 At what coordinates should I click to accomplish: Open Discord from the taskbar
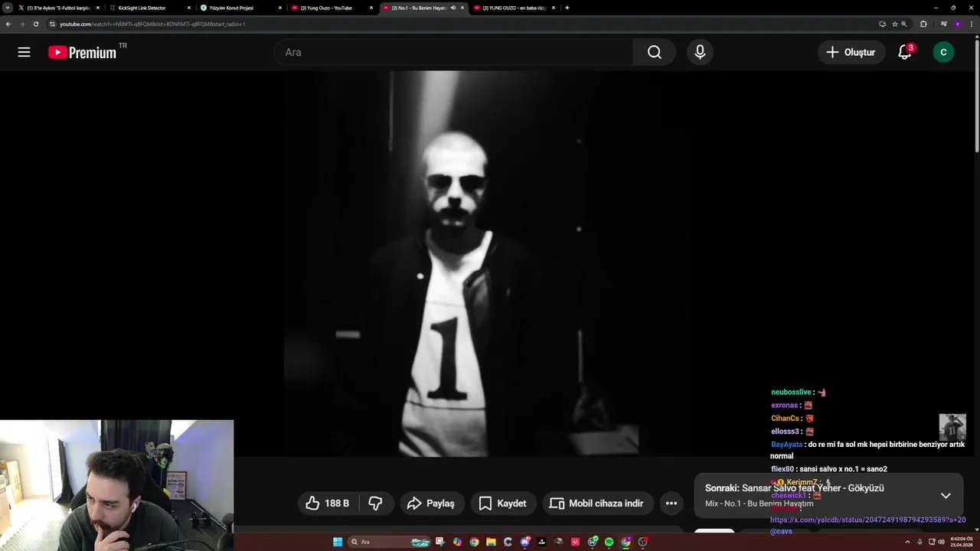tap(525, 542)
